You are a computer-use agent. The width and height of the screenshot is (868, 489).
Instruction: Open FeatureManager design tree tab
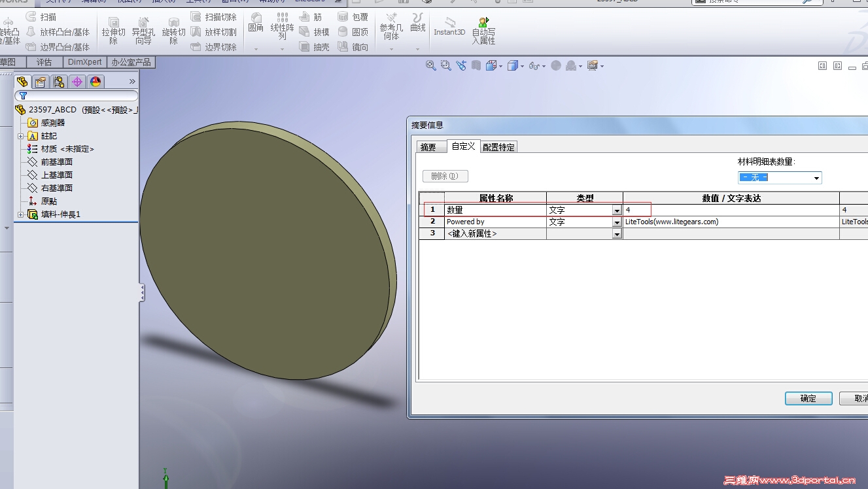pos(23,82)
